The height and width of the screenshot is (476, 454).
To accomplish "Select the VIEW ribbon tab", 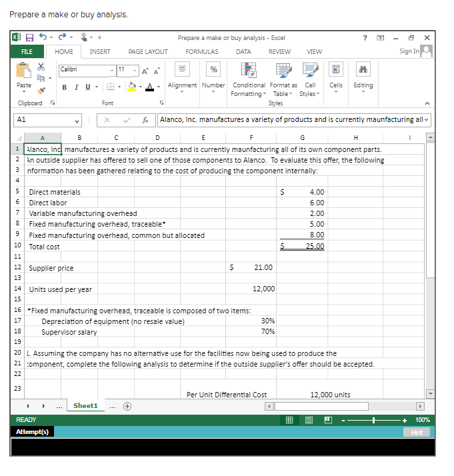I will 314,51.
